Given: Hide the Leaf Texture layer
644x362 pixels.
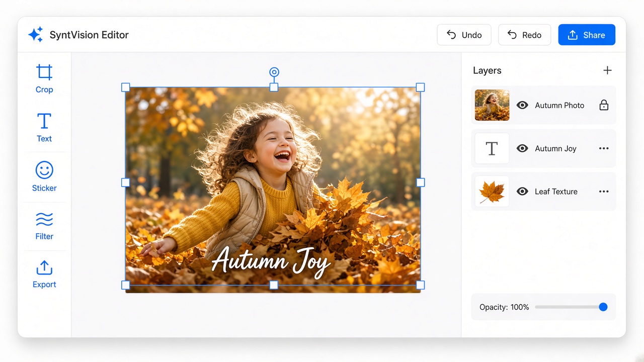Looking at the screenshot, I should coord(522,192).
